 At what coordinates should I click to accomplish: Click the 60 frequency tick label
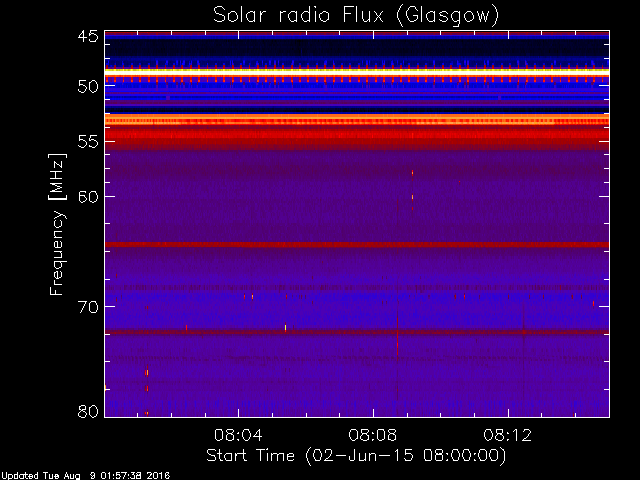tap(88, 197)
